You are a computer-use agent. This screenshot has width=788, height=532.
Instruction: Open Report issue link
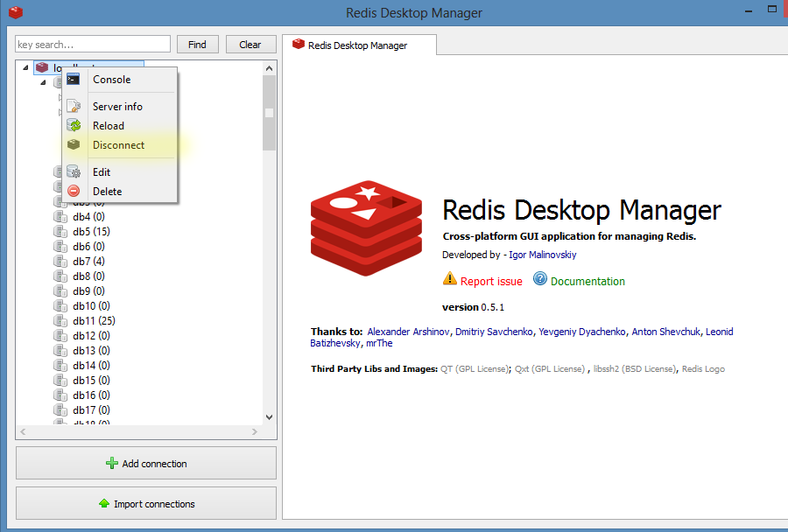coord(491,282)
